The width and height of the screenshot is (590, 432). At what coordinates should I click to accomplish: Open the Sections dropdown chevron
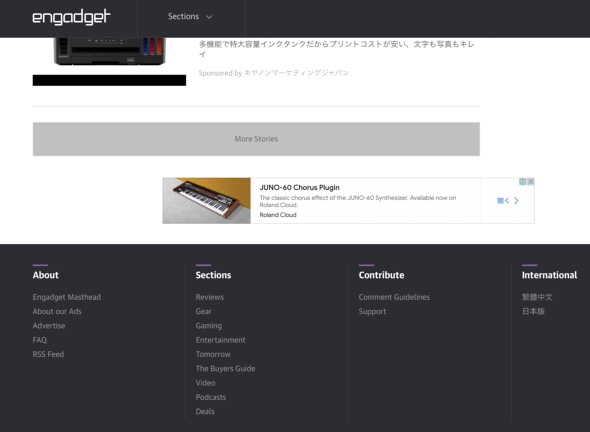tap(209, 17)
